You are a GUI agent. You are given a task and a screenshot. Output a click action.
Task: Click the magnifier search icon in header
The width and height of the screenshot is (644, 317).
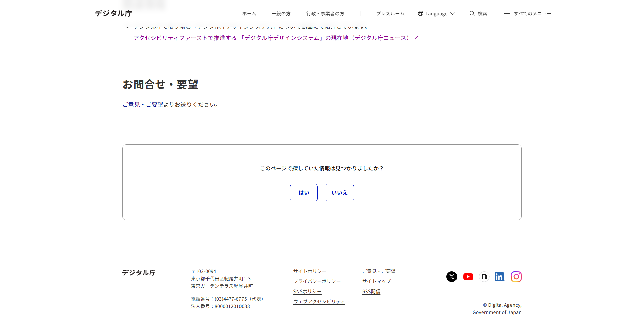tap(472, 13)
